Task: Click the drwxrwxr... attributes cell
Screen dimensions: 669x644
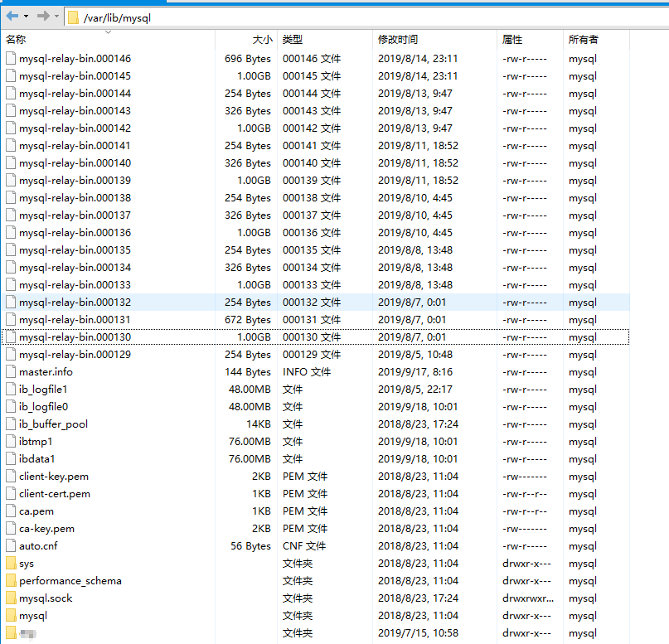Action: pyautogui.click(x=528, y=598)
